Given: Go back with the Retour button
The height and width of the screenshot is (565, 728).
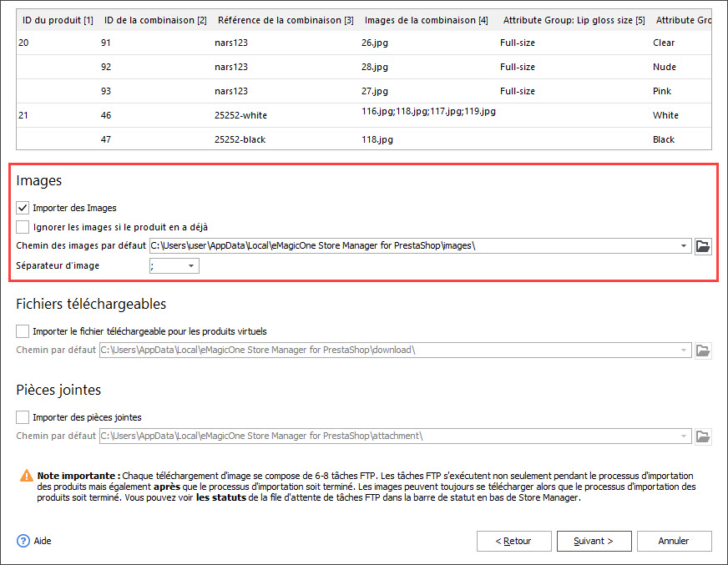Looking at the screenshot, I should click(x=513, y=541).
